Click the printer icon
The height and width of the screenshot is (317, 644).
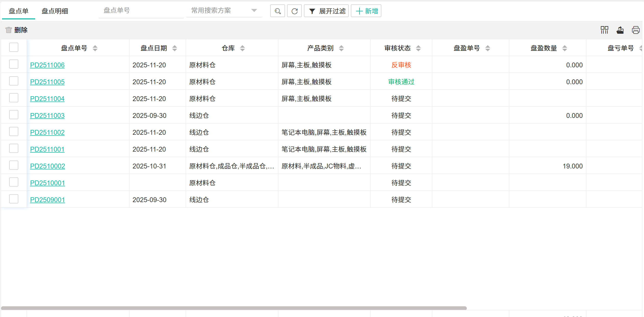pyautogui.click(x=636, y=30)
